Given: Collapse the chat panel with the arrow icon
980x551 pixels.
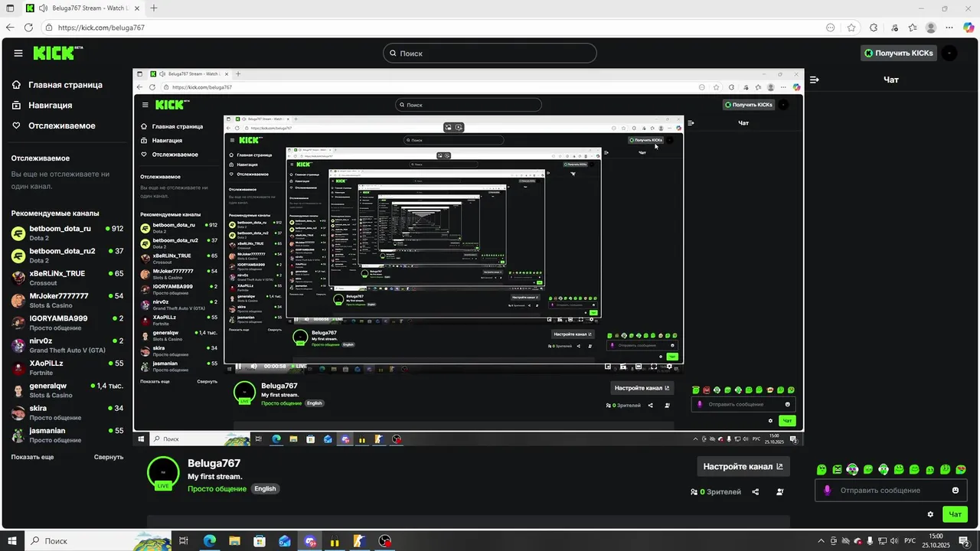Looking at the screenshot, I should (815, 80).
